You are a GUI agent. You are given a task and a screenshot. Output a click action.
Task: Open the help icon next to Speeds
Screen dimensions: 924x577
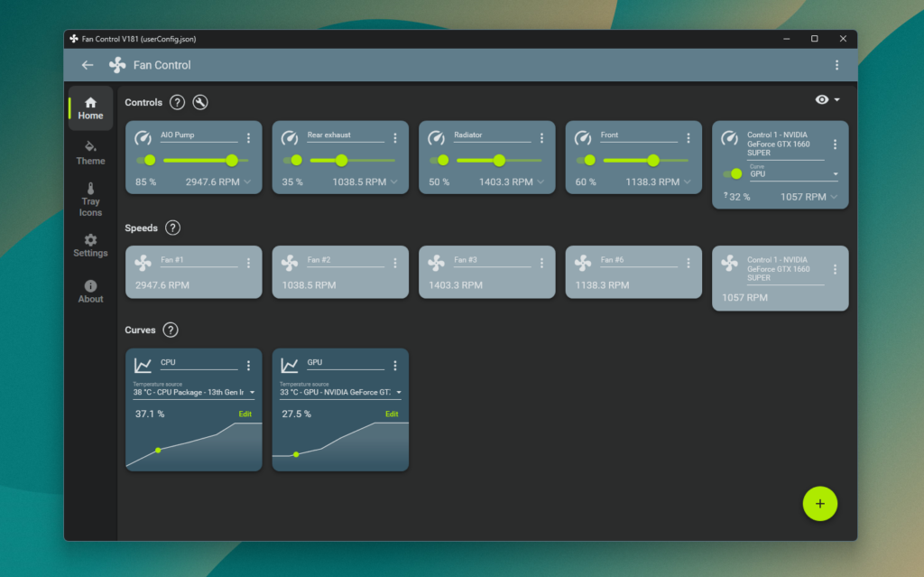pyautogui.click(x=173, y=228)
